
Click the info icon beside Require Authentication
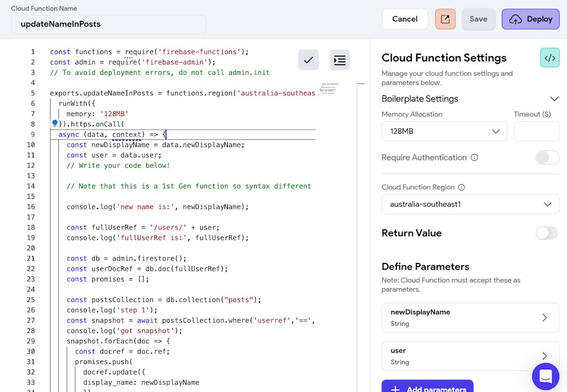[473, 157]
